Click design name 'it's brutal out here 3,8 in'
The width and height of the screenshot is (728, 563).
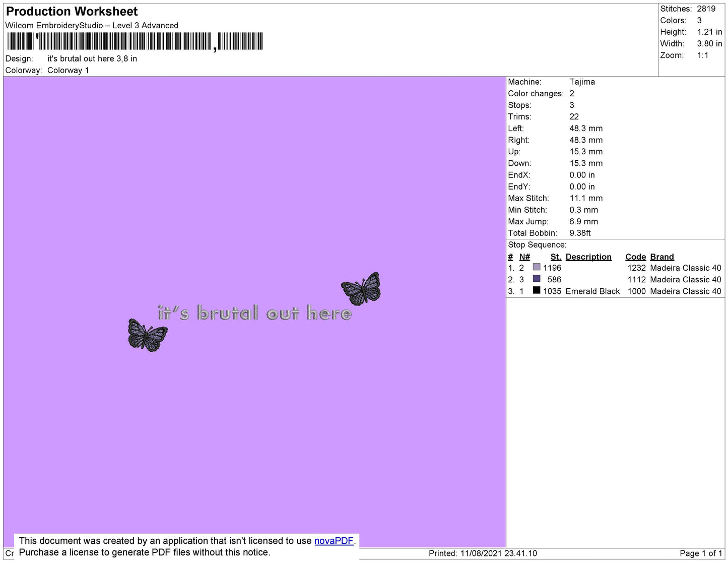coord(92,59)
